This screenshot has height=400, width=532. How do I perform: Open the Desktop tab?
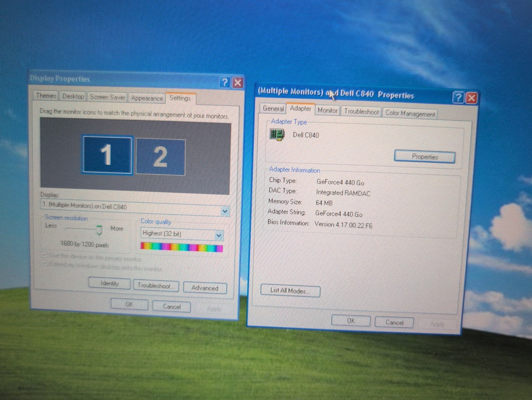(x=73, y=96)
